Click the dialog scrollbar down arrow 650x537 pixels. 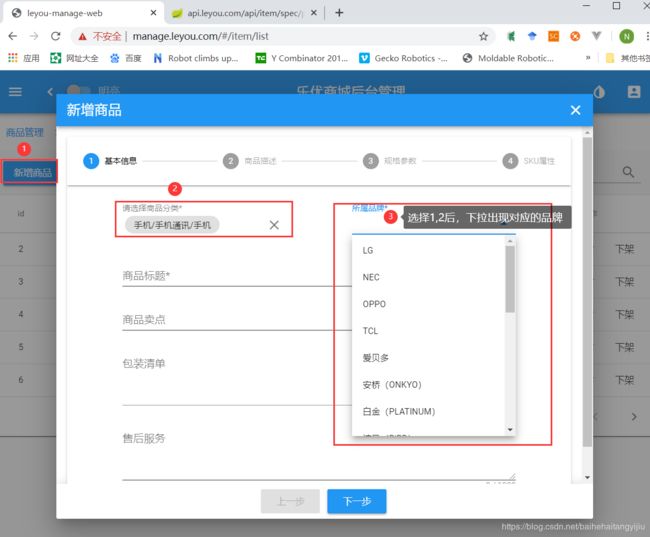click(587, 478)
